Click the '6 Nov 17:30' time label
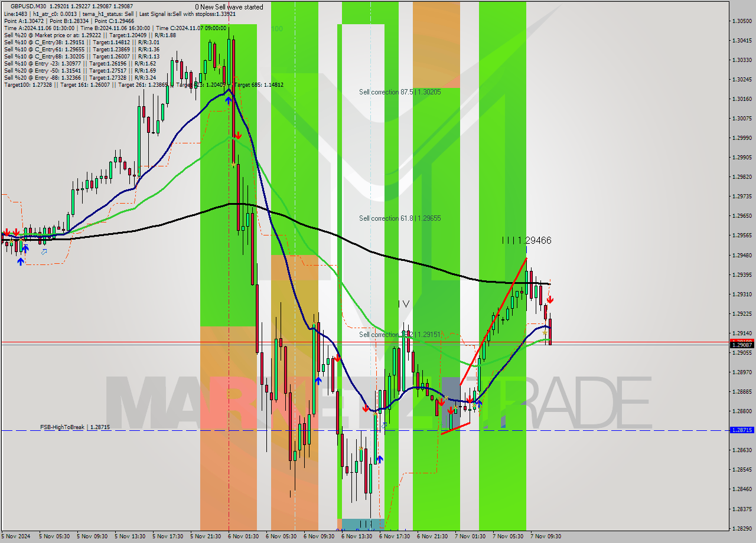Image resolution: width=756 pixels, height=543 pixels. pyautogui.click(x=395, y=537)
